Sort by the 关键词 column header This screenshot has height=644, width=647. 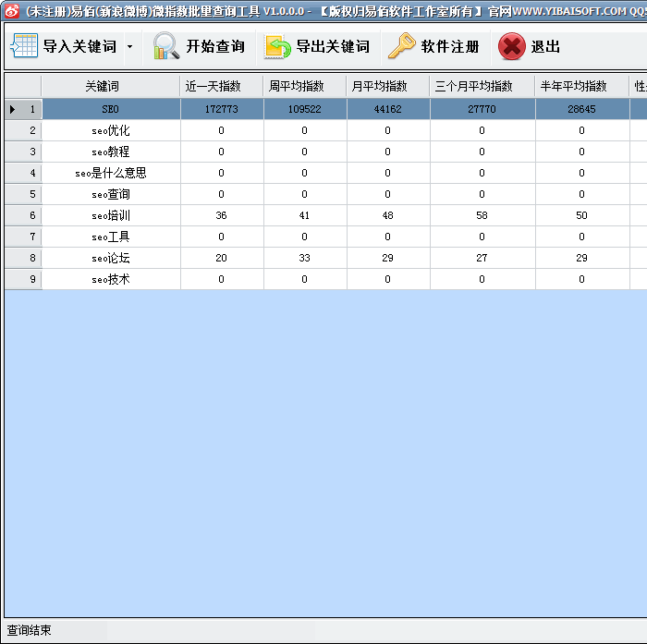pos(111,86)
